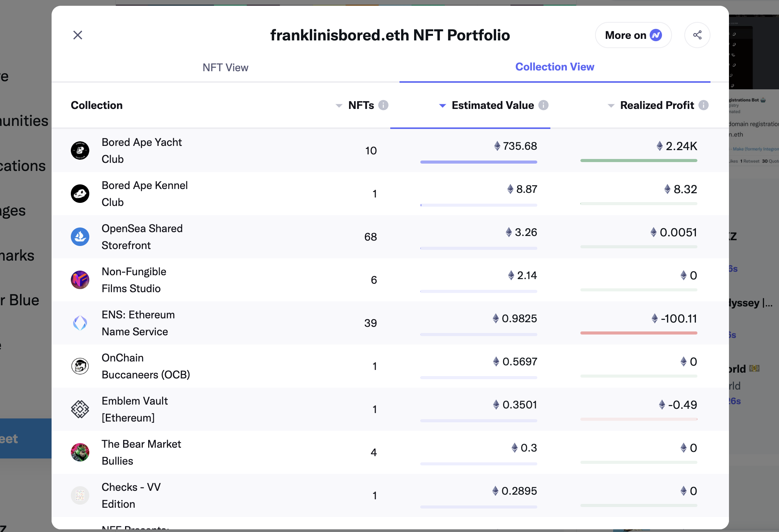Click the OnChain Buccaneers avatar thumbnail
The image size is (779, 532).
80,366
